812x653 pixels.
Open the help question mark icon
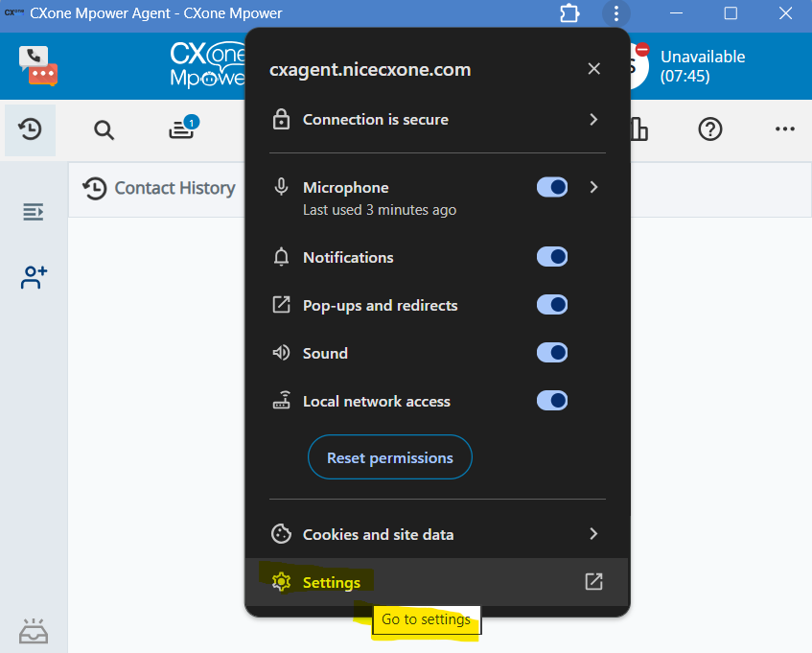tap(709, 129)
